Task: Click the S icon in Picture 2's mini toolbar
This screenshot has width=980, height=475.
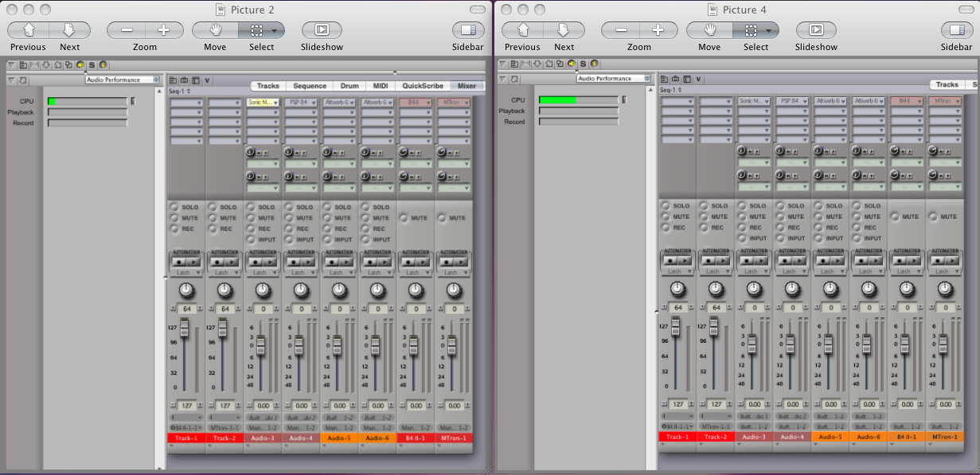Action: pyautogui.click(x=92, y=64)
